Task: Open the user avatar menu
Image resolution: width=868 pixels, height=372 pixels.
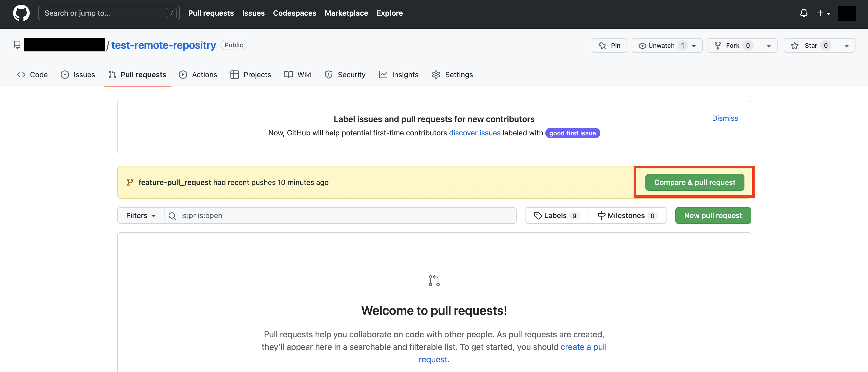Action: pos(846,14)
